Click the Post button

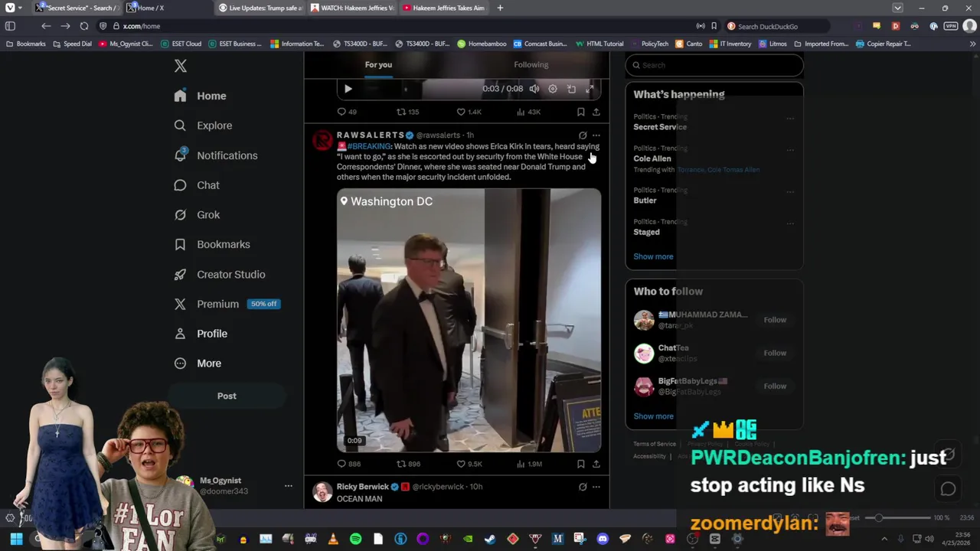[227, 396]
